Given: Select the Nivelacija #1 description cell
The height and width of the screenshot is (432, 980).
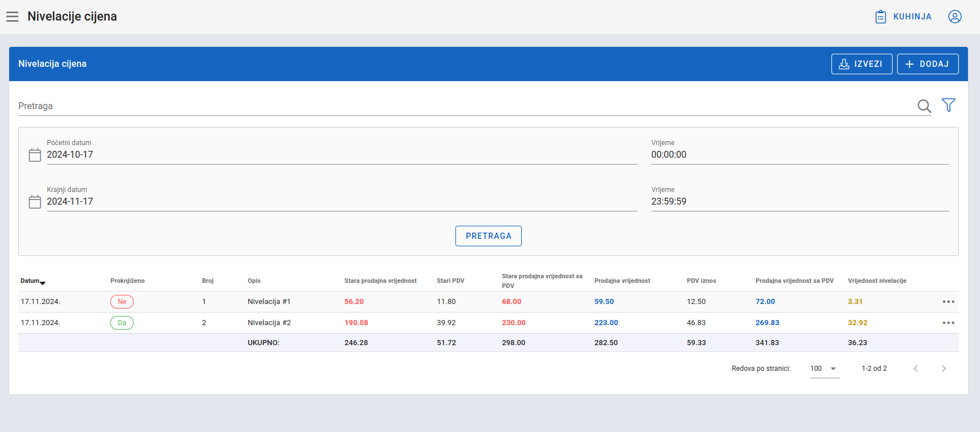Looking at the screenshot, I should [269, 302].
